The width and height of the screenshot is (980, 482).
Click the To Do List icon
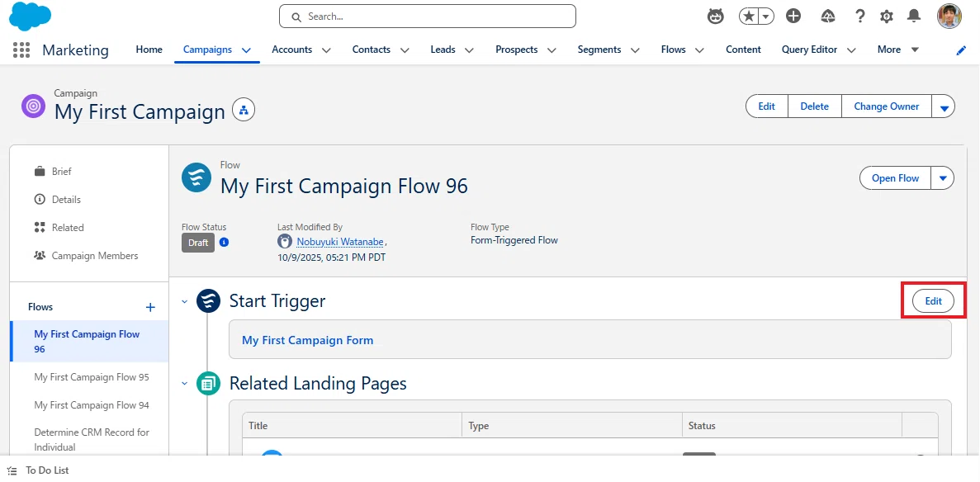(12, 470)
